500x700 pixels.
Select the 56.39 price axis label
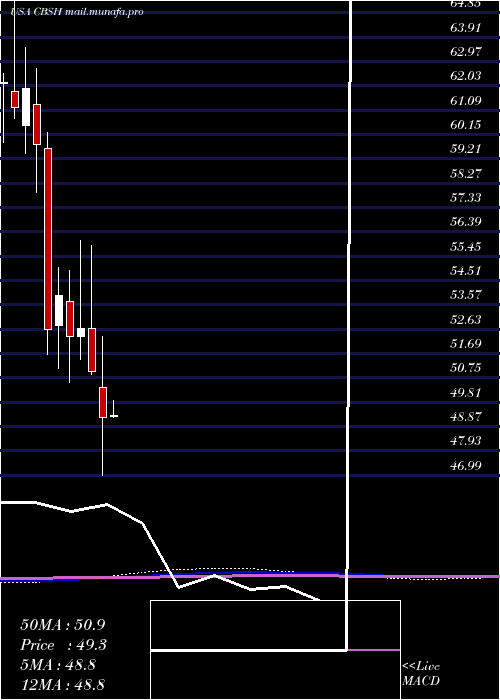pyautogui.click(x=467, y=221)
